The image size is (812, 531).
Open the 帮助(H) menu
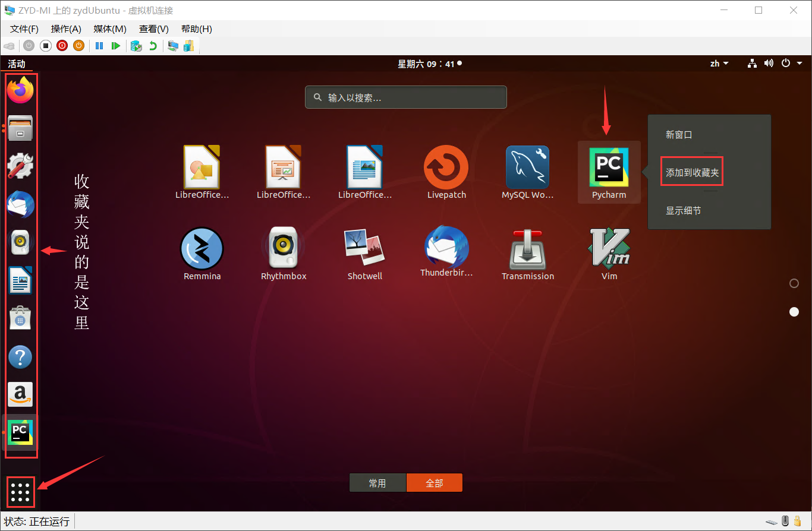197,29
